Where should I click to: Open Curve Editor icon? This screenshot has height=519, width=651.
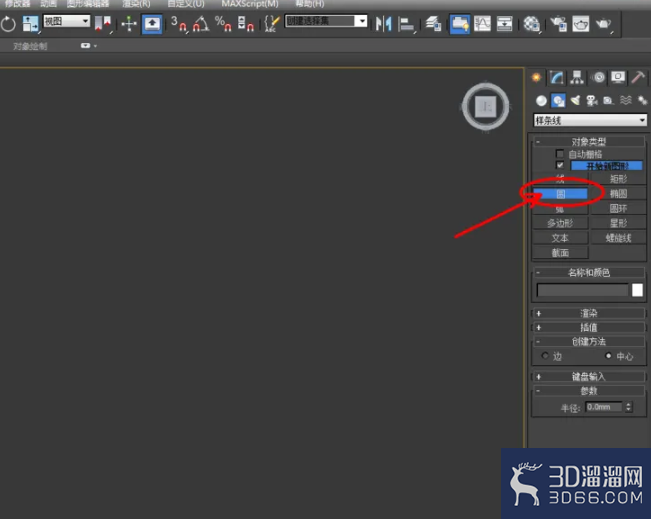482,24
